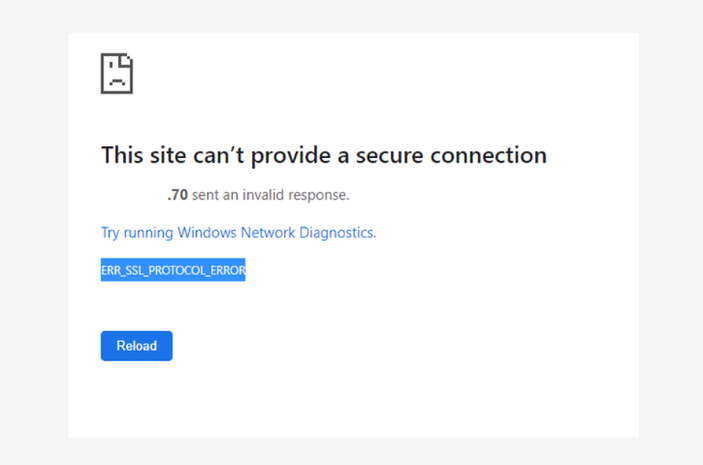This screenshot has height=465, width=703.
Task: Click the word "connection" in the heading
Action: pyautogui.click(x=489, y=155)
